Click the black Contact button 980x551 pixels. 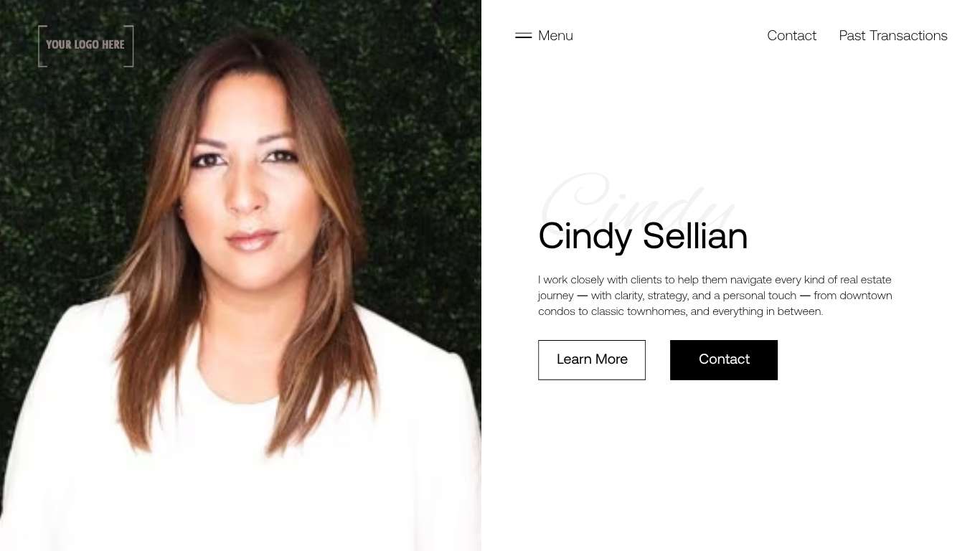tap(724, 360)
